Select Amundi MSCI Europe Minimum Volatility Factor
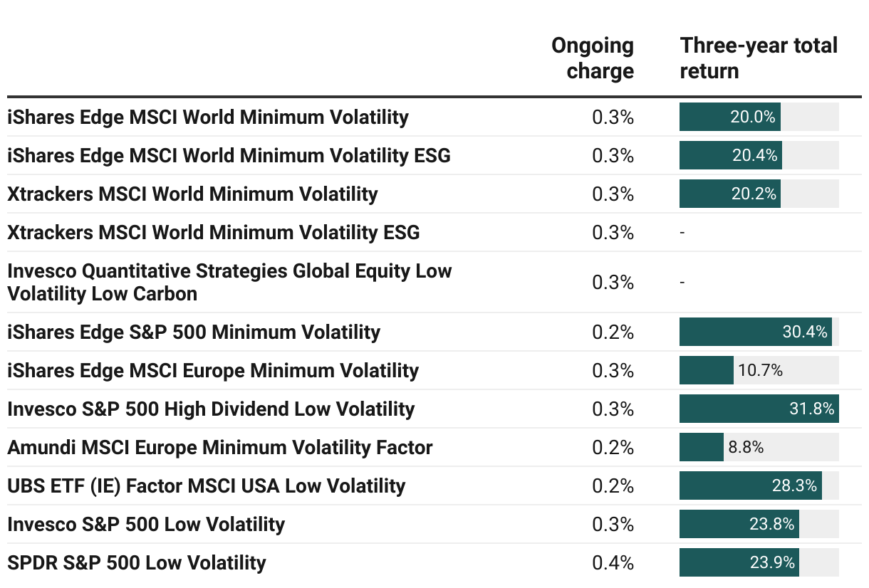Image resolution: width=869 pixels, height=588 pixels. click(x=219, y=447)
